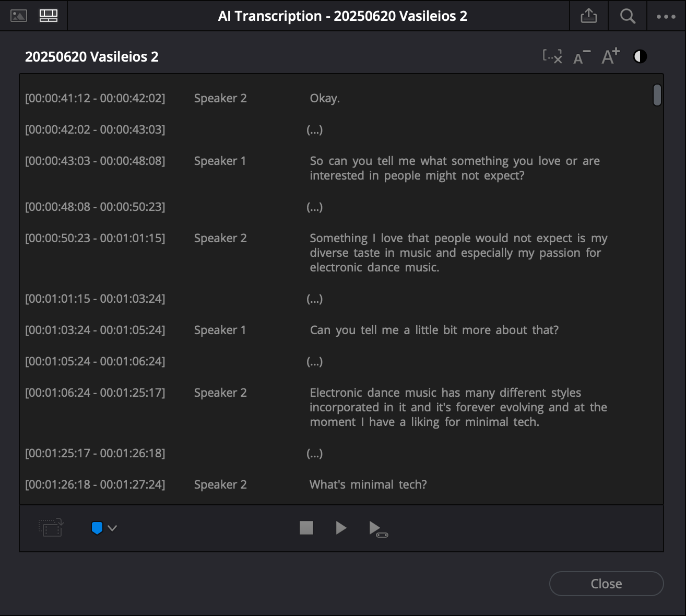The width and height of the screenshot is (686, 616).
Task: Click the export transcription icon
Action: click(x=589, y=16)
